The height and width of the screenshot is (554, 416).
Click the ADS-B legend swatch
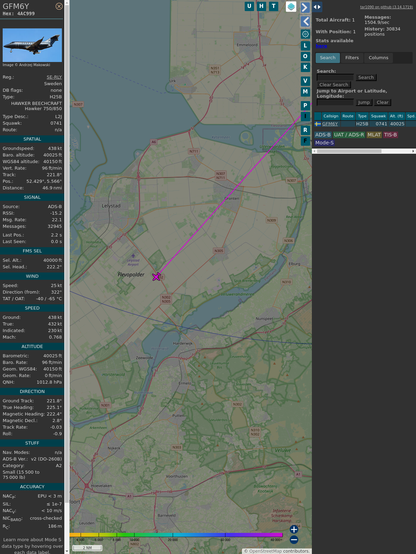coord(323,135)
